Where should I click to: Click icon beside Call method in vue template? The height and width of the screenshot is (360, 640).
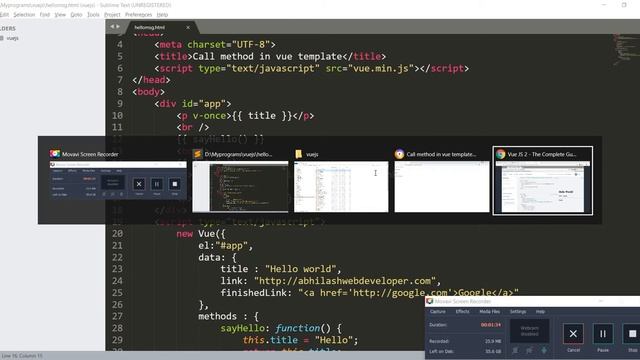tap(399, 154)
